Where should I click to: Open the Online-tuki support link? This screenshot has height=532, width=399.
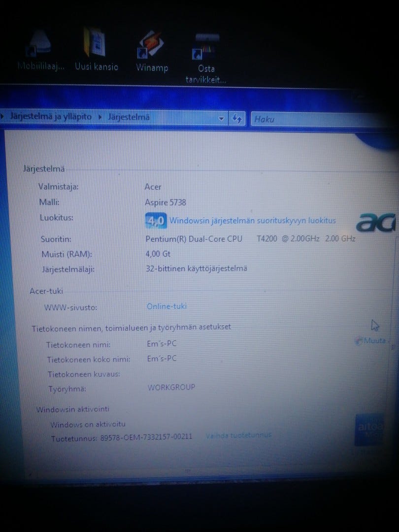(x=166, y=306)
